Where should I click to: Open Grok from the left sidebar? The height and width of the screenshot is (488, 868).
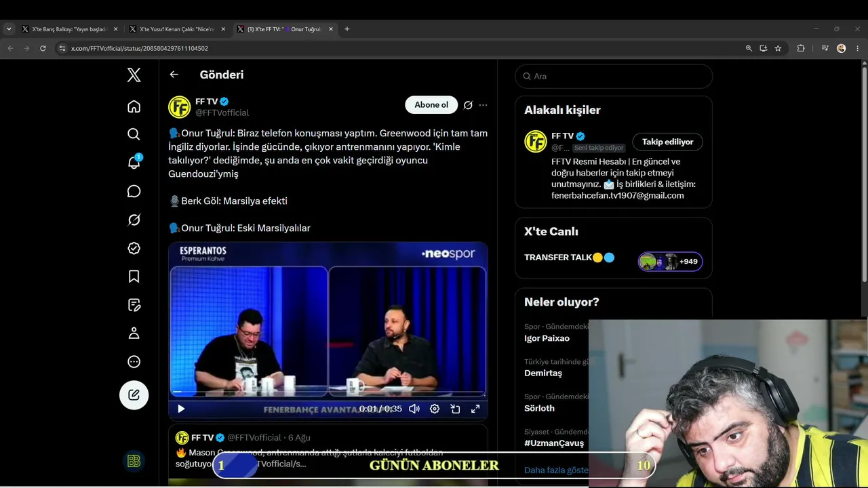pyautogui.click(x=134, y=220)
